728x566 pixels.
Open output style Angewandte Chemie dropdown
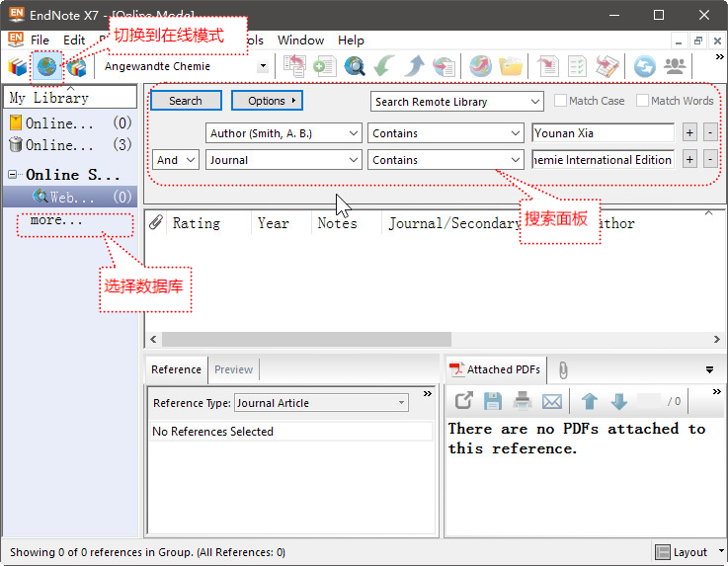[264, 66]
